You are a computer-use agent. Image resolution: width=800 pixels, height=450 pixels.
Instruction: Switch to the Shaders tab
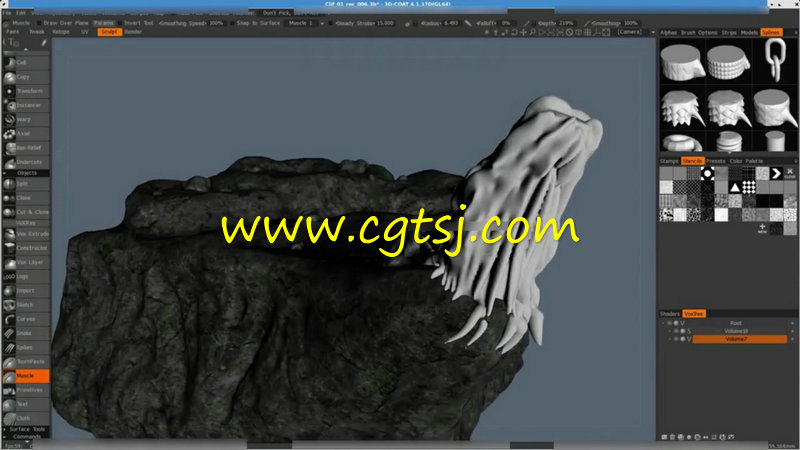pyautogui.click(x=669, y=314)
